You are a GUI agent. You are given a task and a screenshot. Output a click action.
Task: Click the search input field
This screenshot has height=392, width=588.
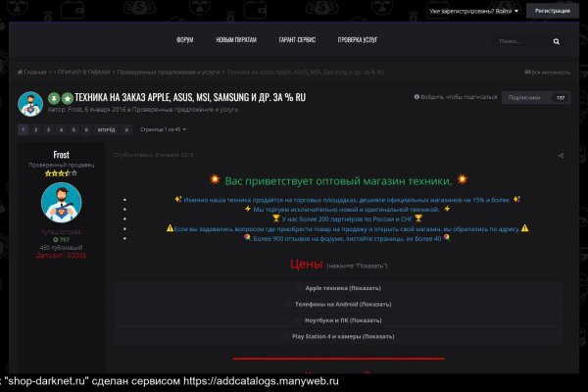tap(523, 41)
